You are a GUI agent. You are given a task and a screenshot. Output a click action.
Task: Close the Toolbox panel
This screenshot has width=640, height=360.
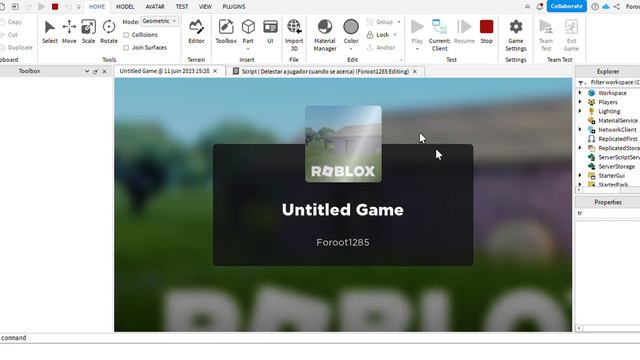[104, 71]
